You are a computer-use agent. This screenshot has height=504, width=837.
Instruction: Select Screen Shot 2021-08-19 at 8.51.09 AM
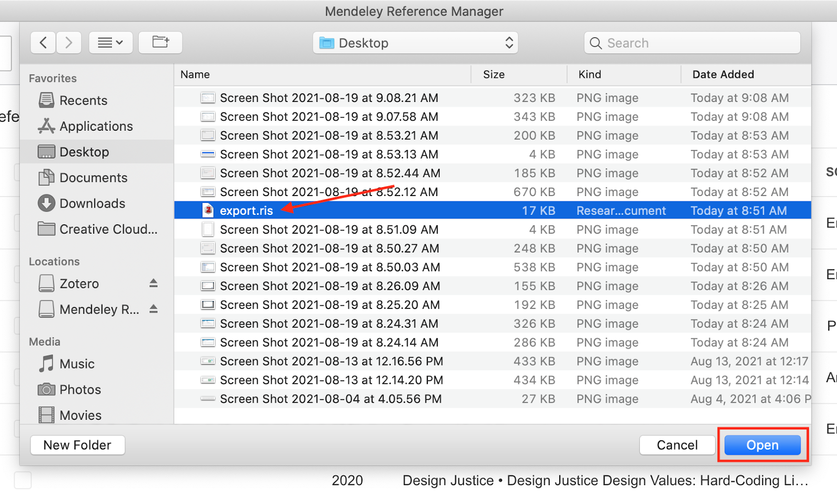pyautogui.click(x=493, y=230)
